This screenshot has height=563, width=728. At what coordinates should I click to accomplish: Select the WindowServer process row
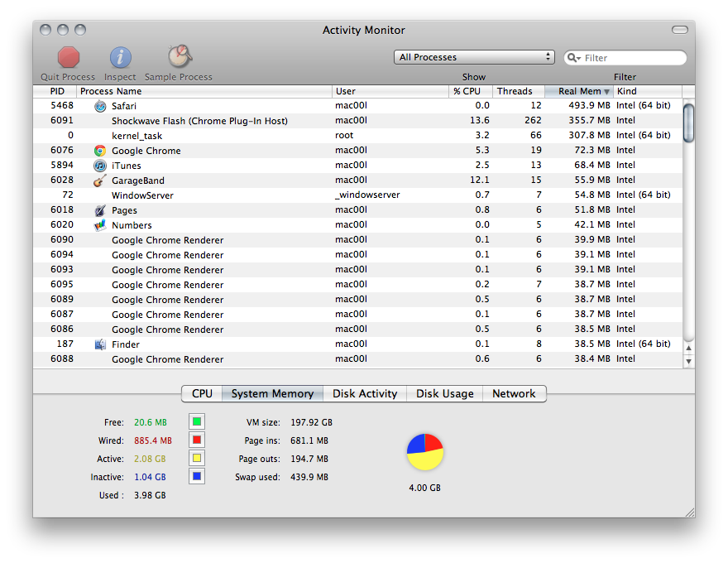(357, 195)
